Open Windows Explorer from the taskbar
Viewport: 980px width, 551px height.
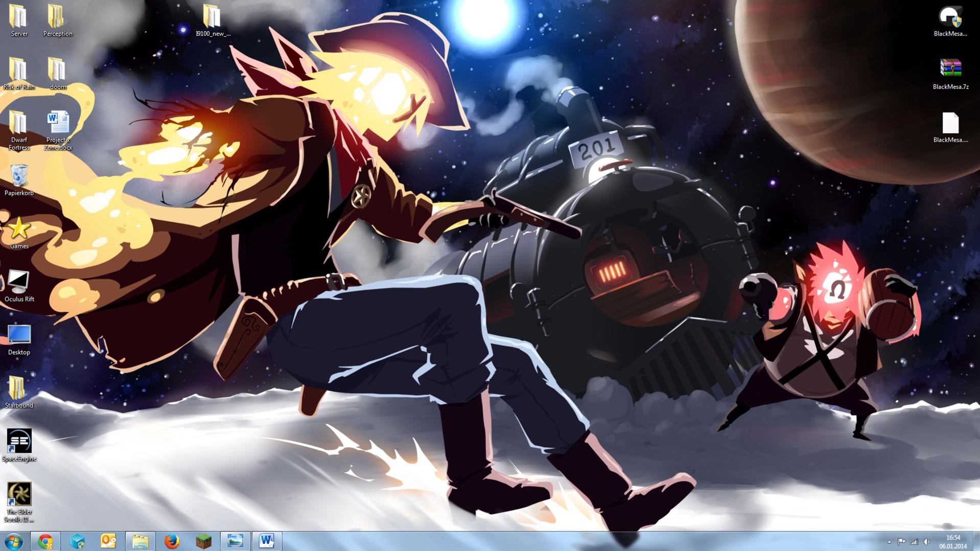[140, 541]
